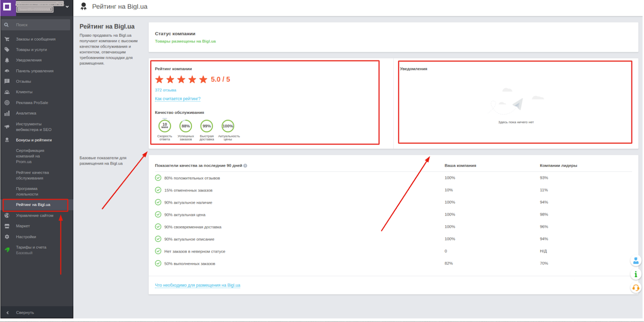This screenshot has width=644, height=322.
Task: Click the people icon for Клиенты
Action: [x=7, y=92]
